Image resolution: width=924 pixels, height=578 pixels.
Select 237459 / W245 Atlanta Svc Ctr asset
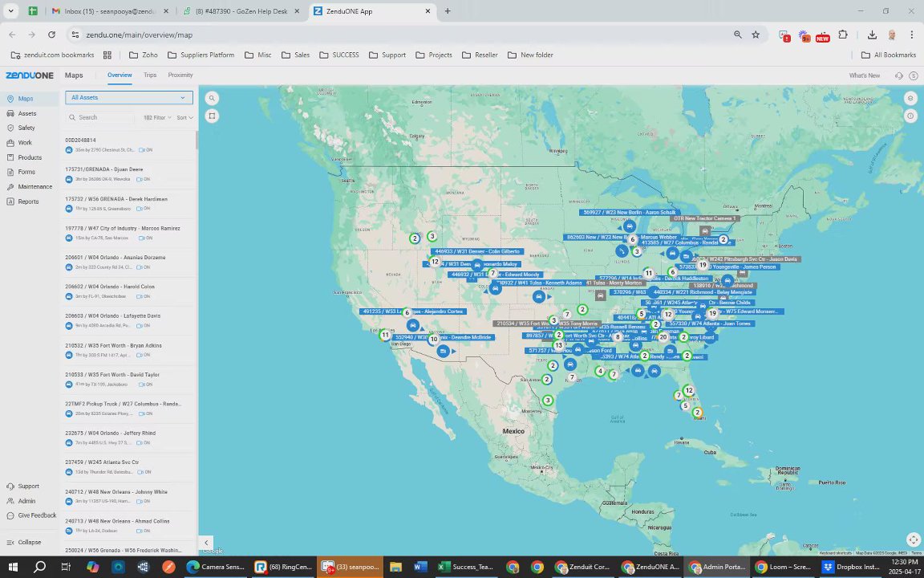[128, 467]
